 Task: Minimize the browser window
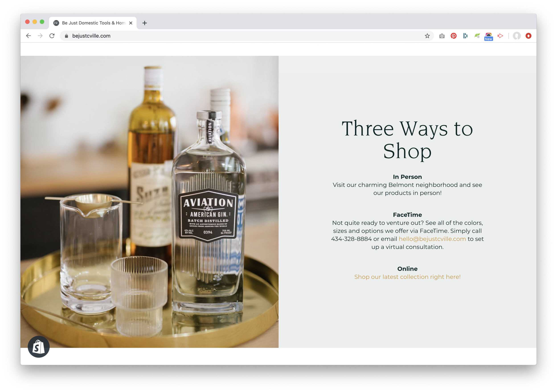[35, 22]
